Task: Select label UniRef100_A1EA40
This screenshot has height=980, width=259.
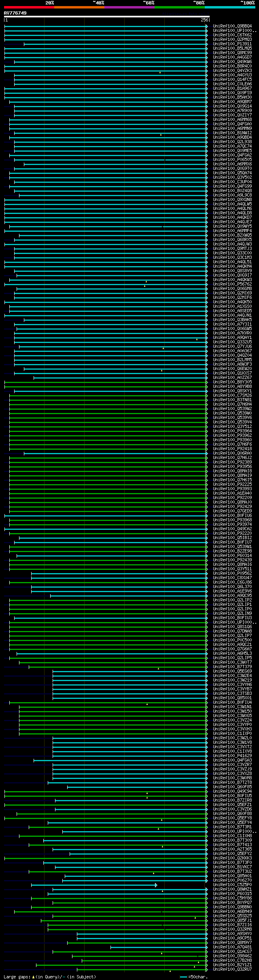Action: point(232,493)
